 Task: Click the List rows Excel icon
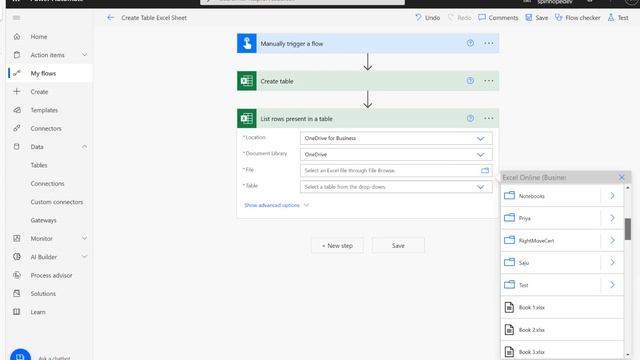247,118
